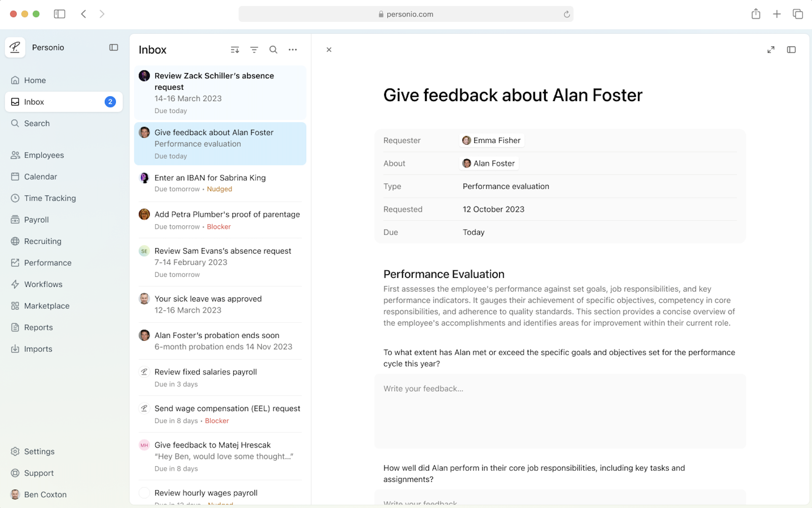Screen dimensions: 812x508
Task: Open Alan Foster's probation ends soon
Action: (220, 341)
